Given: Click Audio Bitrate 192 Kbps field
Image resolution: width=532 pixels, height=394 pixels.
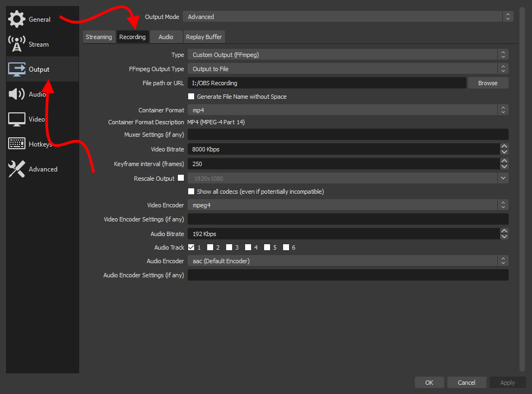Looking at the screenshot, I should click(x=344, y=234).
